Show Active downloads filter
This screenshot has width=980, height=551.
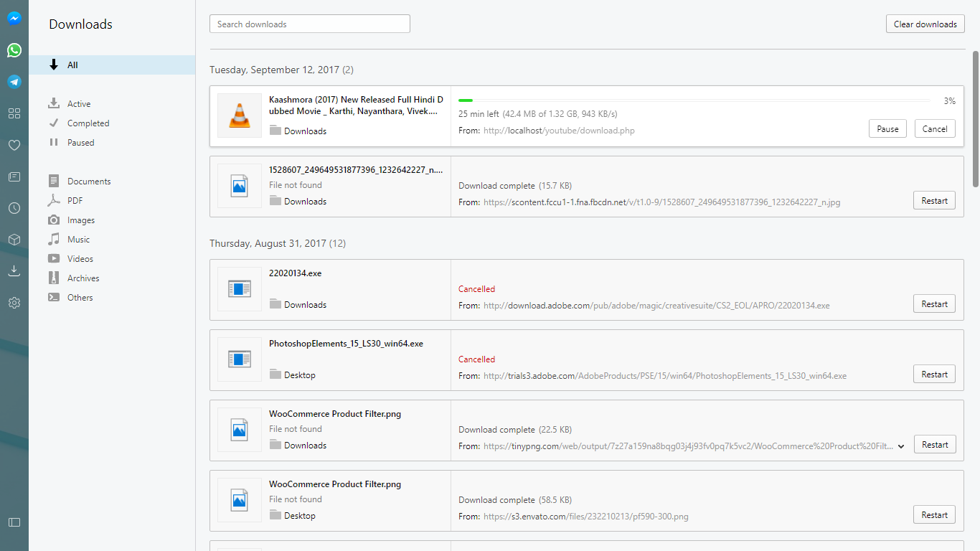(79, 104)
